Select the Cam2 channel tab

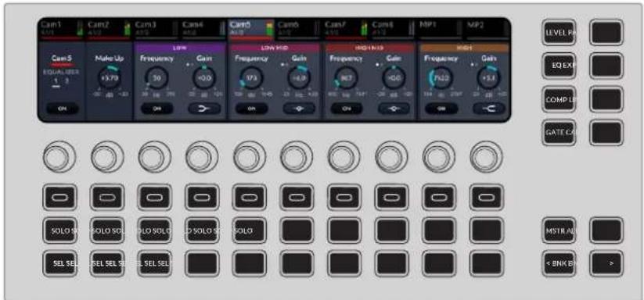tap(110, 29)
